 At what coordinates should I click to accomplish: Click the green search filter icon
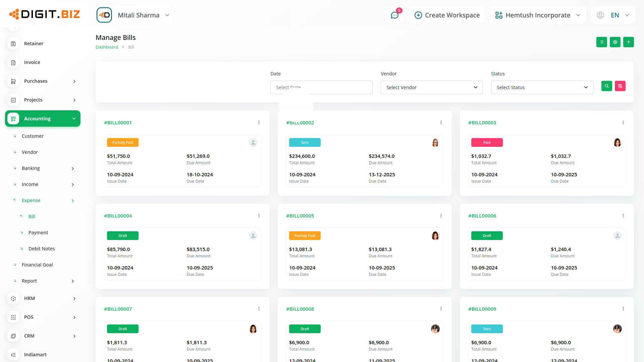(x=606, y=86)
